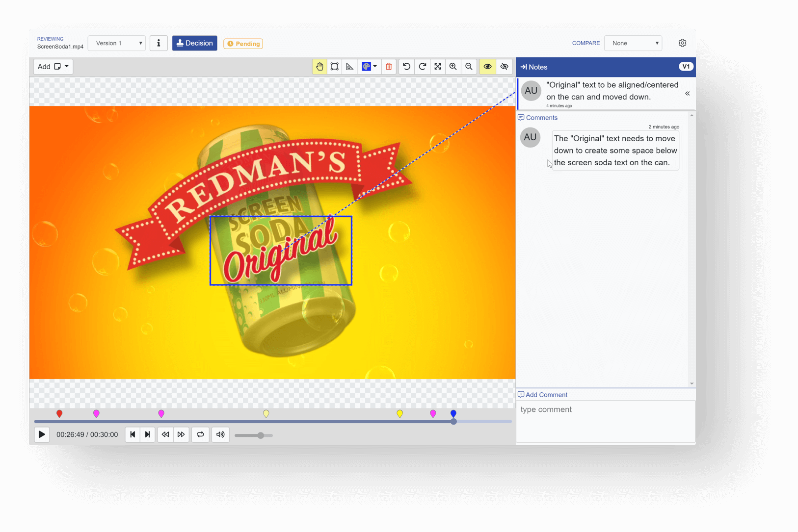This screenshot has width=798, height=532.
Task: Play the video
Action: coord(42,435)
